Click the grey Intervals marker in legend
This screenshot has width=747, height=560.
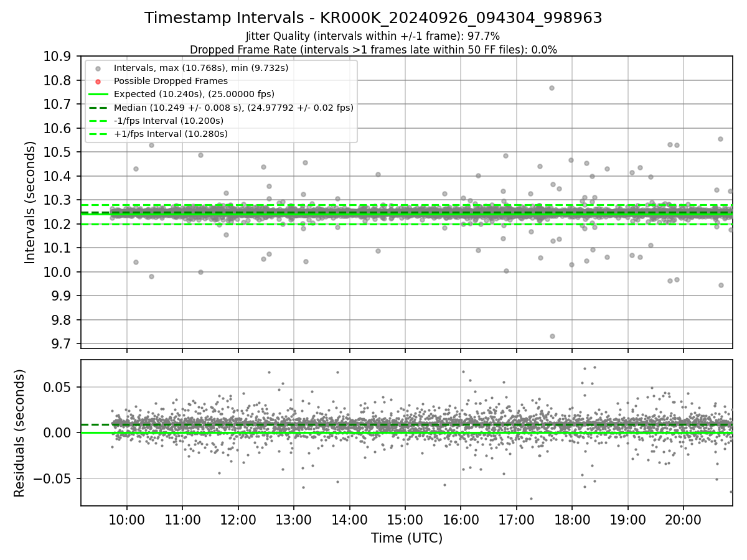(98, 68)
